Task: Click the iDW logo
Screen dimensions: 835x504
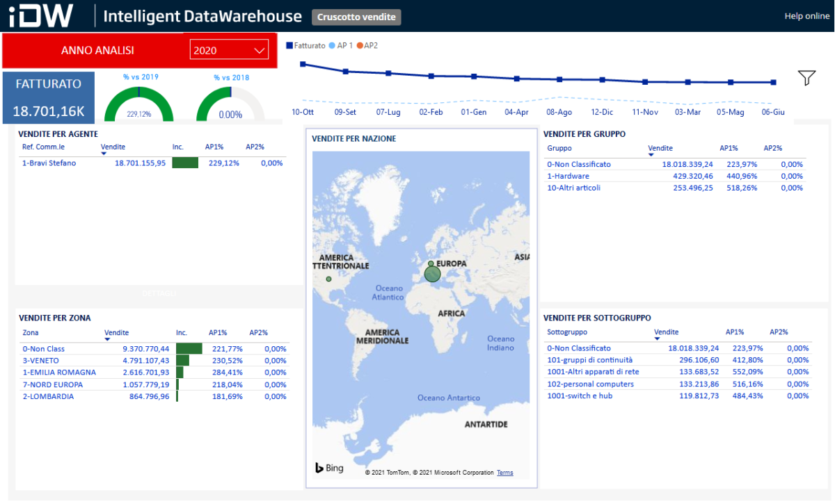Action: [x=42, y=15]
